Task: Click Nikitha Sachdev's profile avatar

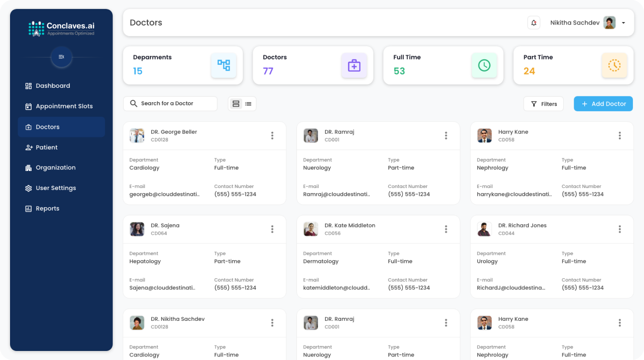Action: (x=609, y=23)
